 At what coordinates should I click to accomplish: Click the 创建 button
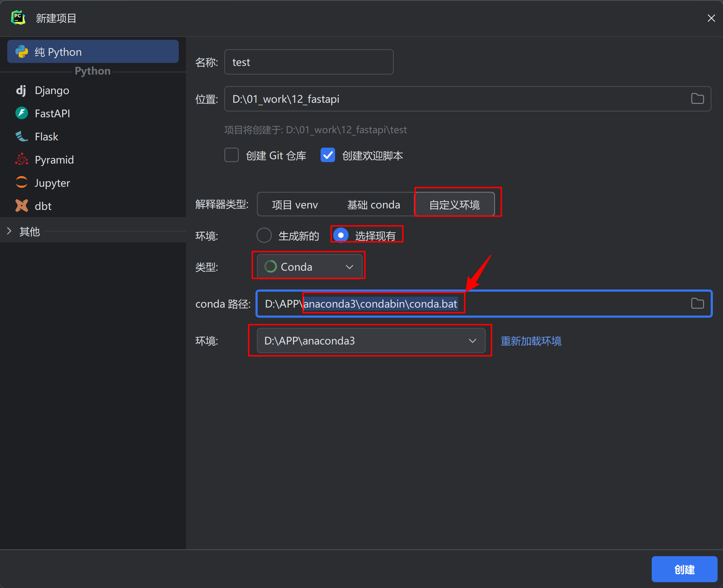point(684,569)
